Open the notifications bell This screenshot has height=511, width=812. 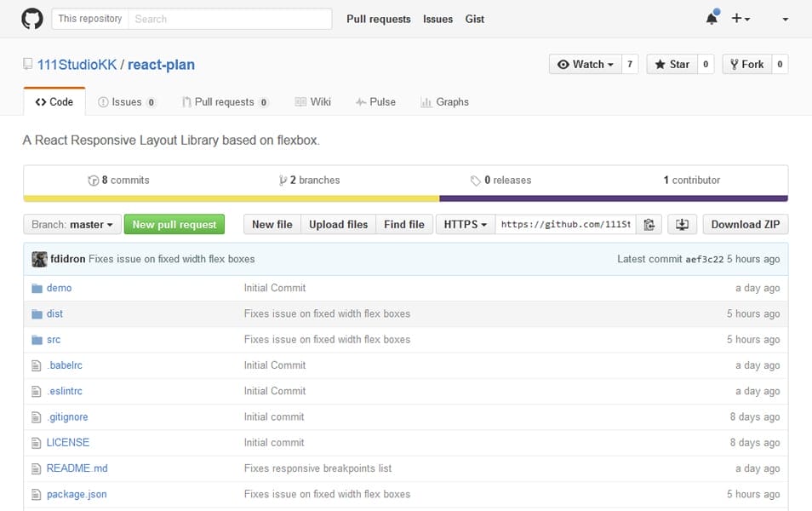712,18
